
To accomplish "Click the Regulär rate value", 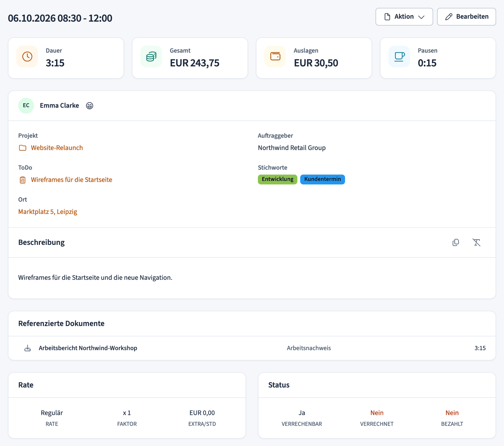I will point(52,413).
